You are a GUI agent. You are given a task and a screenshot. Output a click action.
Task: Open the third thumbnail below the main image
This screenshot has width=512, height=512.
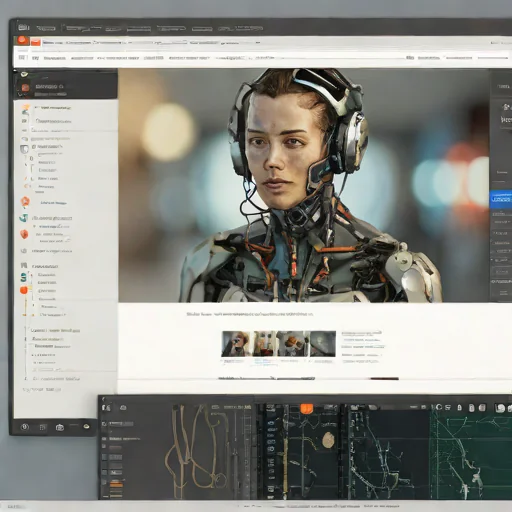[x=292, y=344]
